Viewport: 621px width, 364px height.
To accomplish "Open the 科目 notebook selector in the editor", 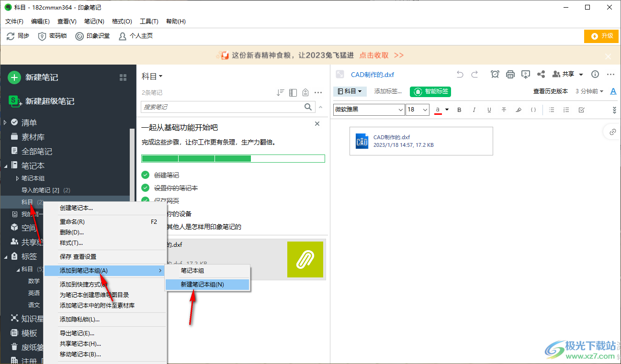I will (x=350, y=91).
